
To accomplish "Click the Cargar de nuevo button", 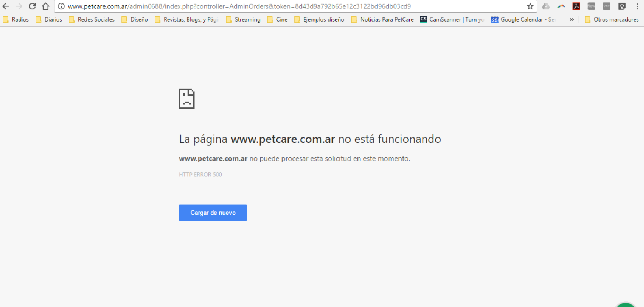I will (x=213, y=213).
